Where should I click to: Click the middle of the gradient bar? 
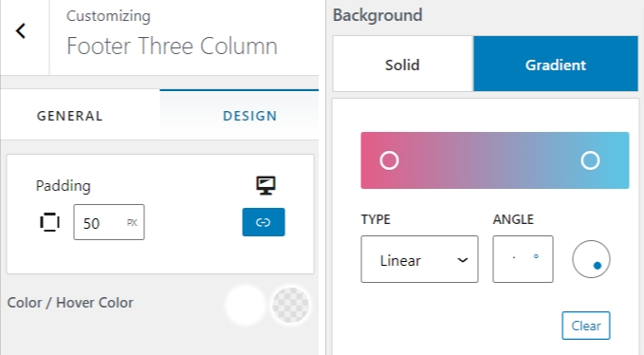tap(495, 160)
